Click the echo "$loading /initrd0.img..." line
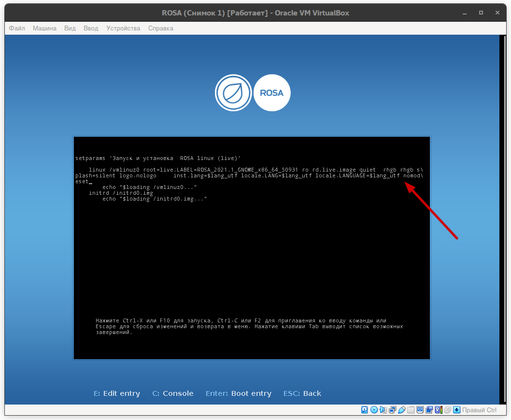 155,199
